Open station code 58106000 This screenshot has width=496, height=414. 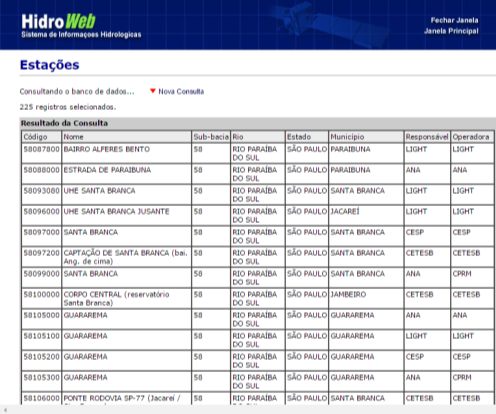41,398
